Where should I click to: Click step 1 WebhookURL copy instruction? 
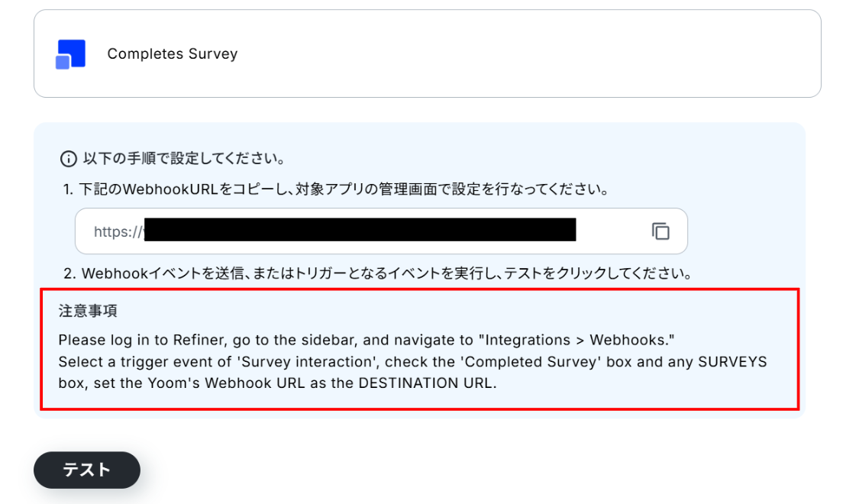[x=336, y=189]
